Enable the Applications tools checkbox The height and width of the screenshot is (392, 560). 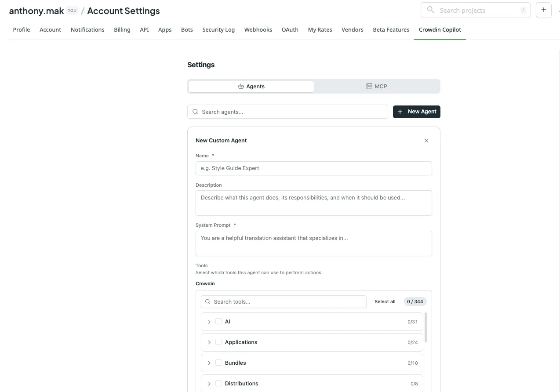pyautogui.click(x=218, y=342)
